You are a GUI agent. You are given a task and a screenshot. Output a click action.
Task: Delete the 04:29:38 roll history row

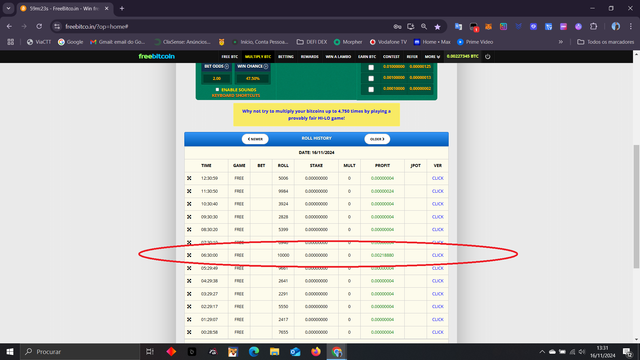coord(189,281)
